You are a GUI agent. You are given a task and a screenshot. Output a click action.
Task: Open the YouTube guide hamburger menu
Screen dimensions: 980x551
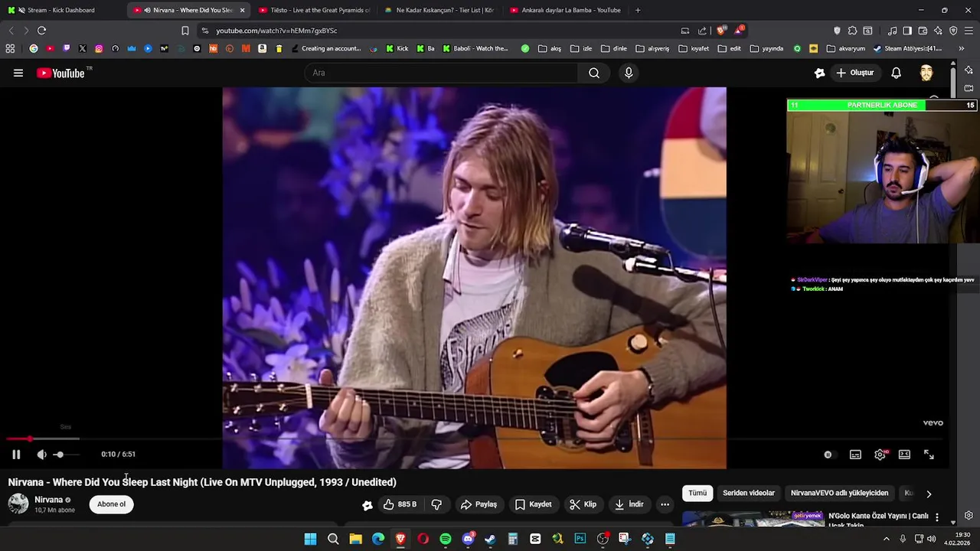(18, 73)
